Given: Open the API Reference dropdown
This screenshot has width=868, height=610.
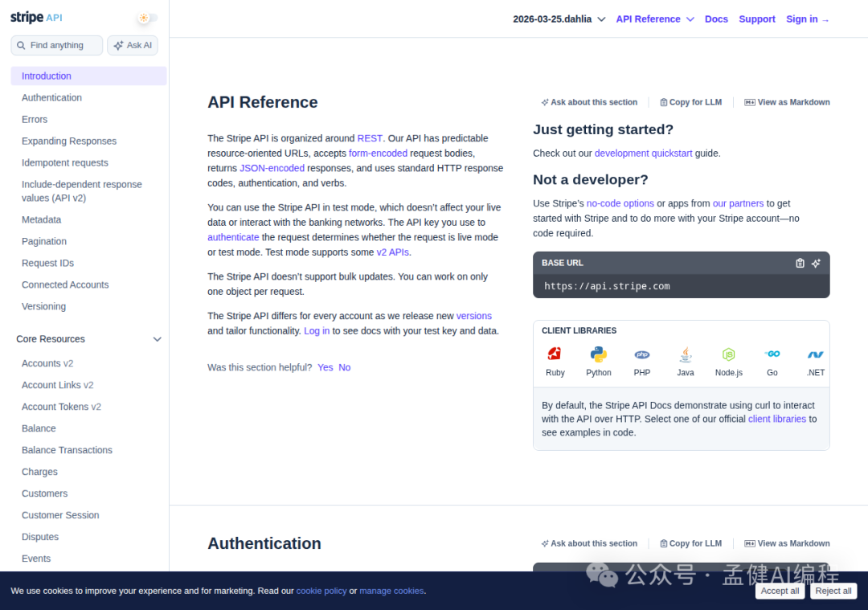Looking at the screenshot, I should tap(654, 18).
